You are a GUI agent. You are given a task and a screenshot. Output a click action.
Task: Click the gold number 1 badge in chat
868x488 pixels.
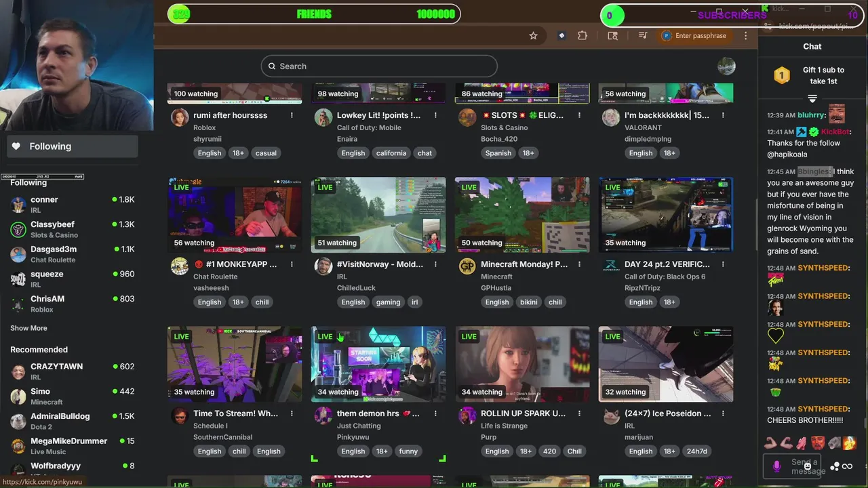tap(782, 75)
